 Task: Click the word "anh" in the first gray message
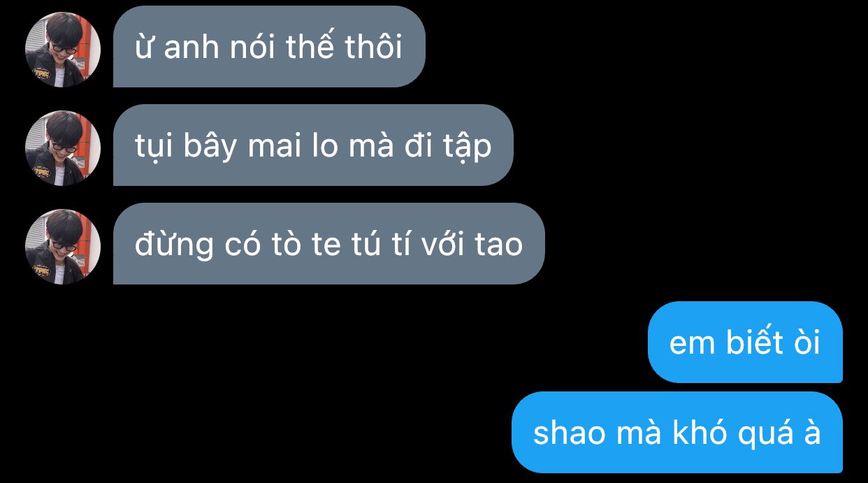pos(193,48)
